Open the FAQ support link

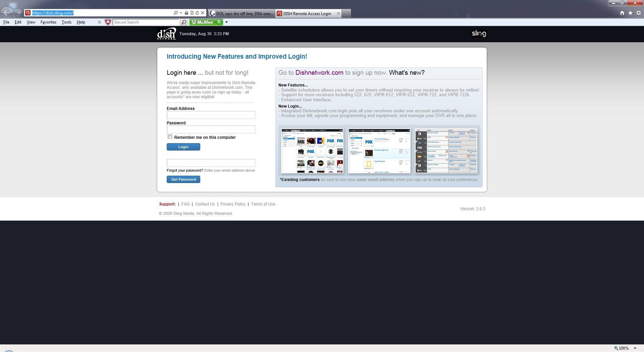click(185, 204)
